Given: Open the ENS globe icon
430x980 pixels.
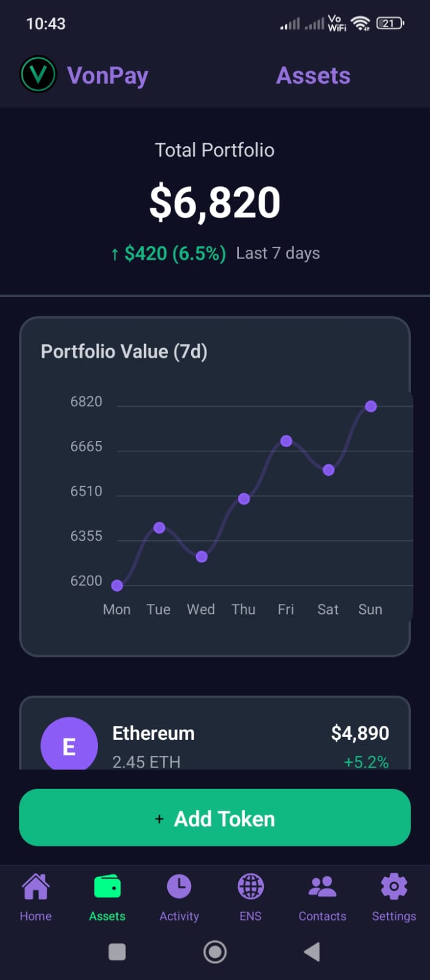Looking at the screenshot, I should click(251, 887).
